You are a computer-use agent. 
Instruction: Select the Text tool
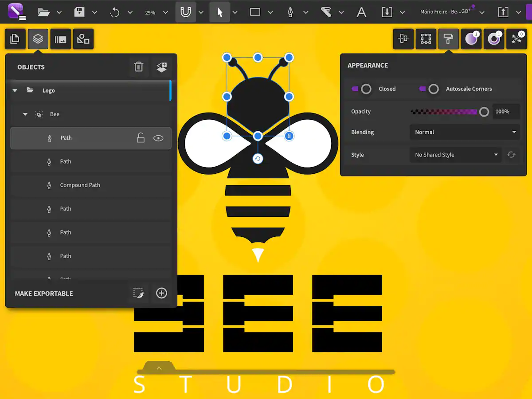click(361, 12)
